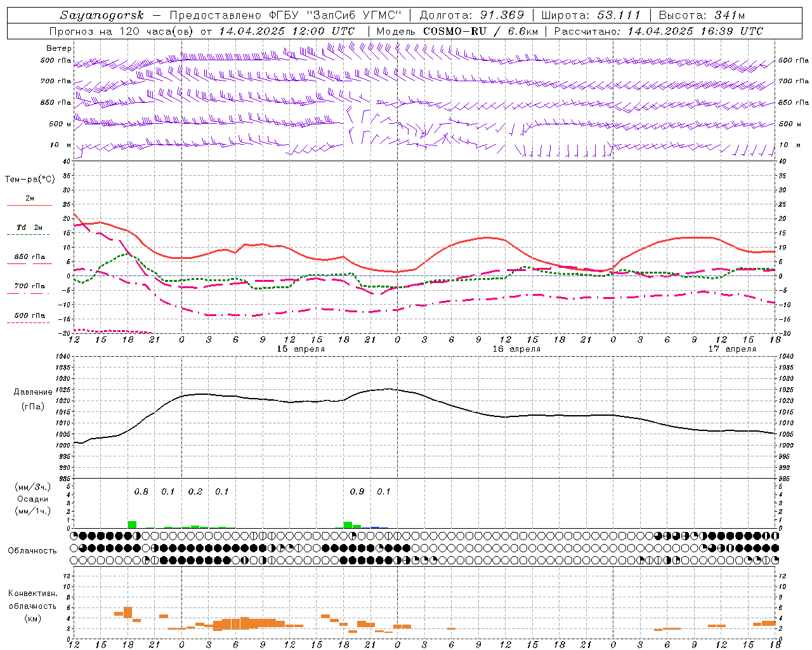Click the '(мм/1ч.)' precipitation unit label

pyautogui.click(x=33, y=511)
